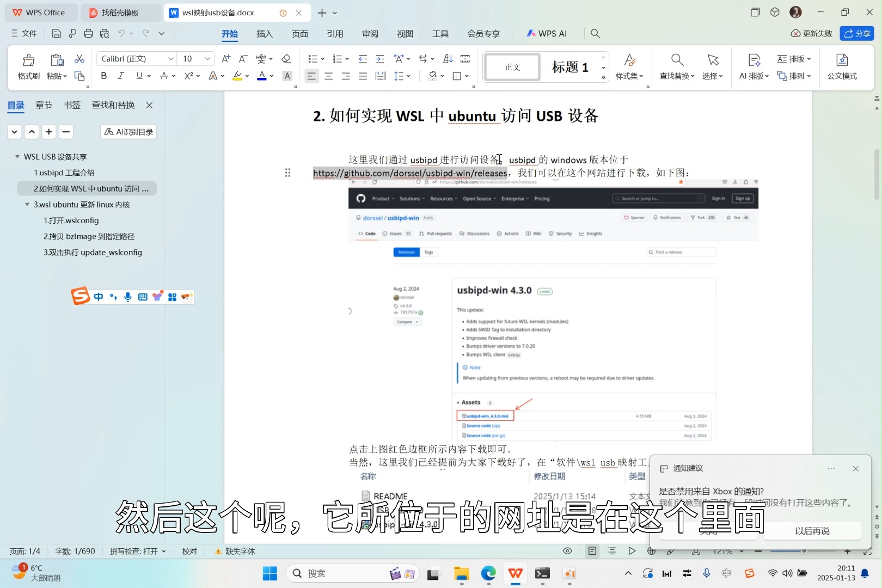
Task: Open Print Preview icon
Action: point(105,34)
